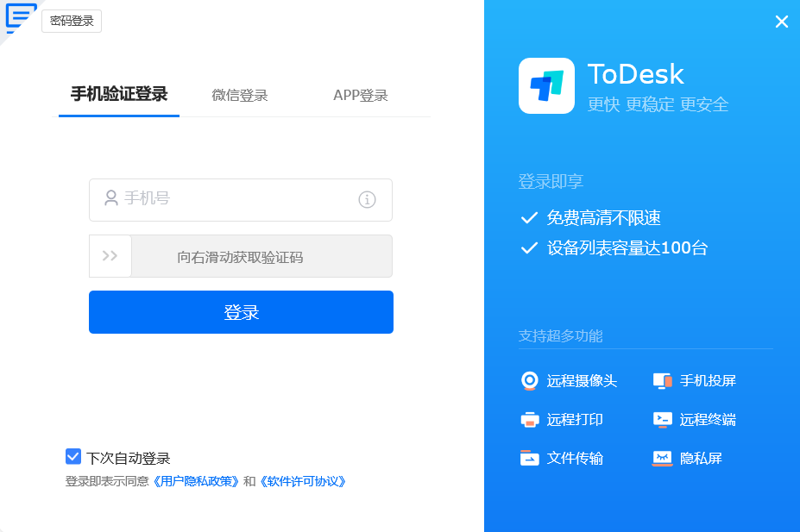Viewport: 800px width, 532px height.
Task: Click the 远程终端 label
Action: click(x=708, y=419)
